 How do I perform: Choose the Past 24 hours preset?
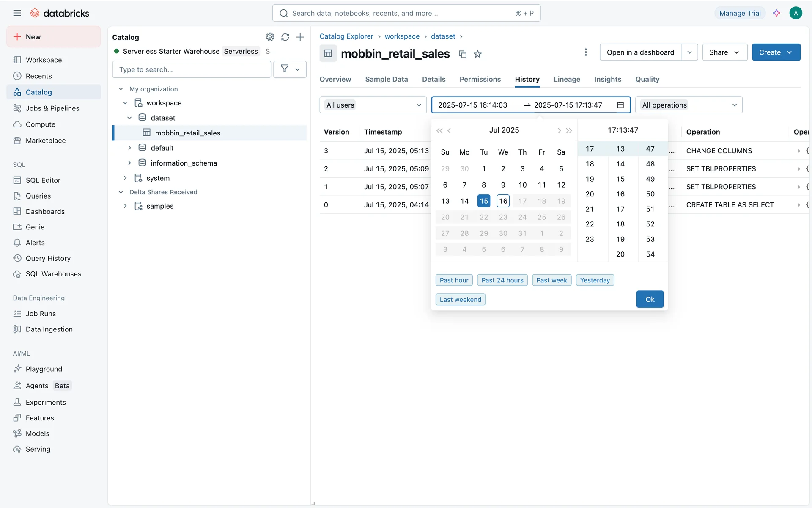point(502,280)
